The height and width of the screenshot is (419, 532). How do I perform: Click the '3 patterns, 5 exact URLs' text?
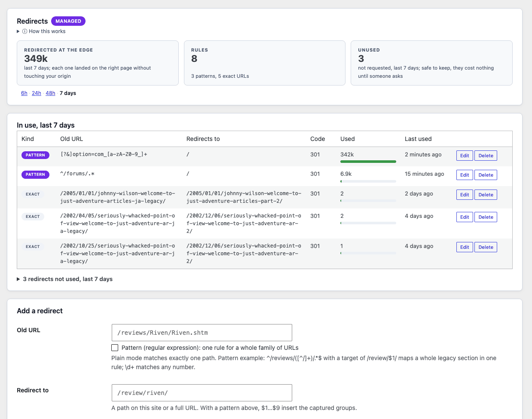tap(220, 76)
